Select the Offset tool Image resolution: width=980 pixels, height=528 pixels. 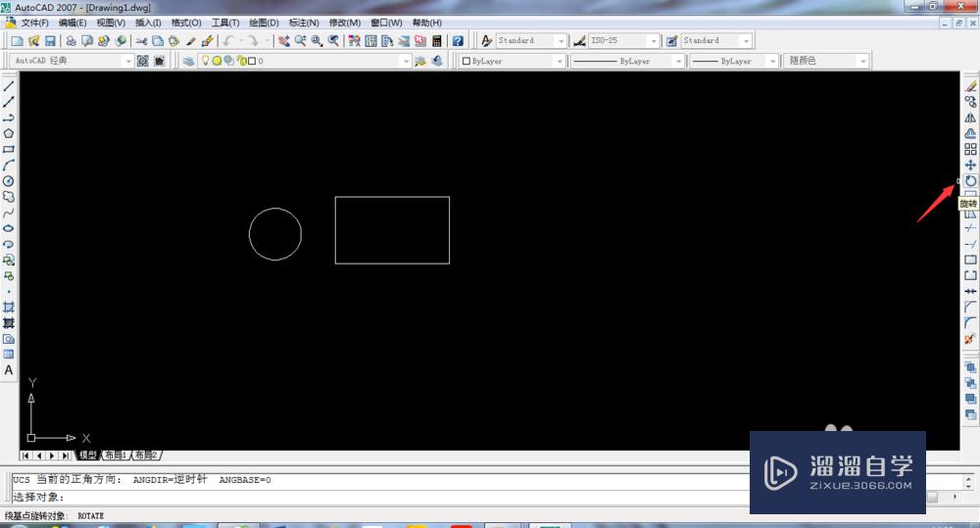click(x=970, y=133)
